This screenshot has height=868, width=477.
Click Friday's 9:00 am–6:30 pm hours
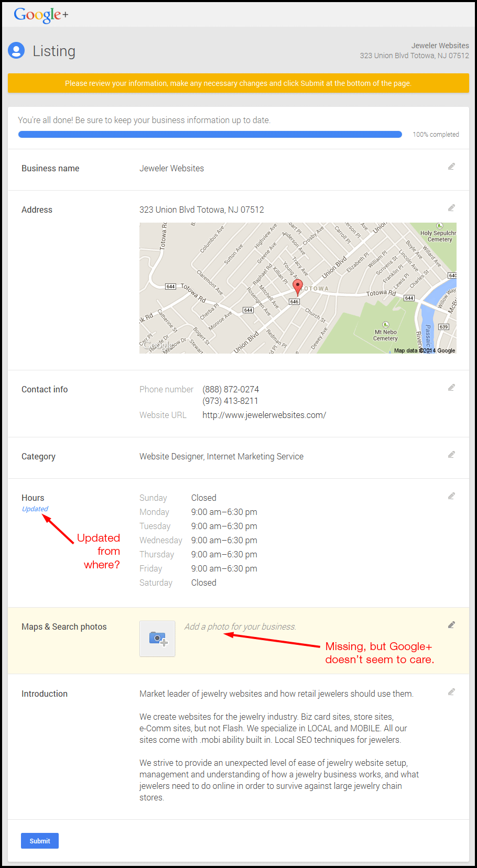(x=224, y=568)
